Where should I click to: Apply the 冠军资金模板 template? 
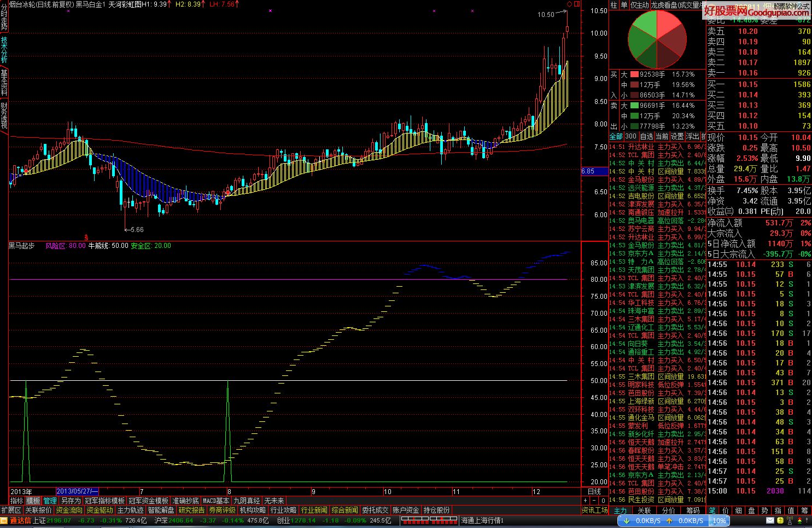pos(149,501)
